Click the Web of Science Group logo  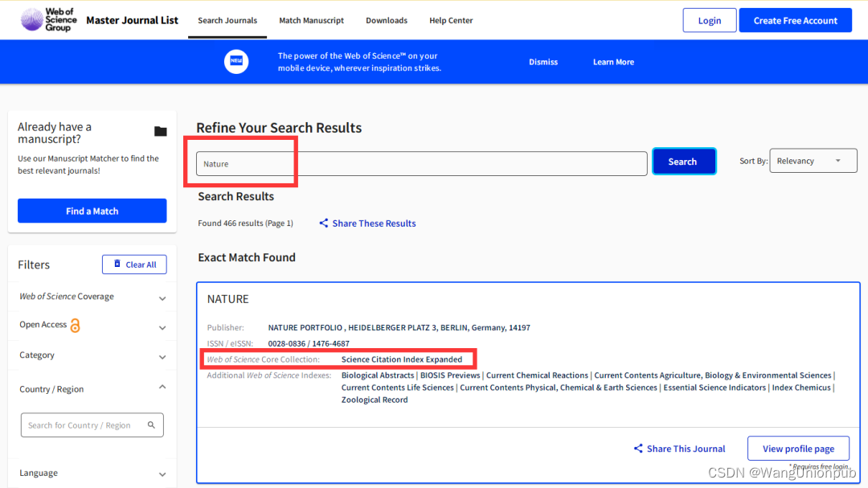(x=49, y=20)
